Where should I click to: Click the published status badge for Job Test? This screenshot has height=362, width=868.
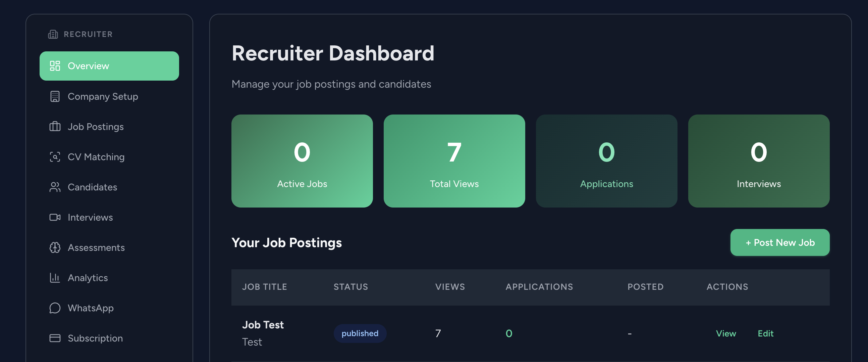pyautogui.click(x=360, y=333)
